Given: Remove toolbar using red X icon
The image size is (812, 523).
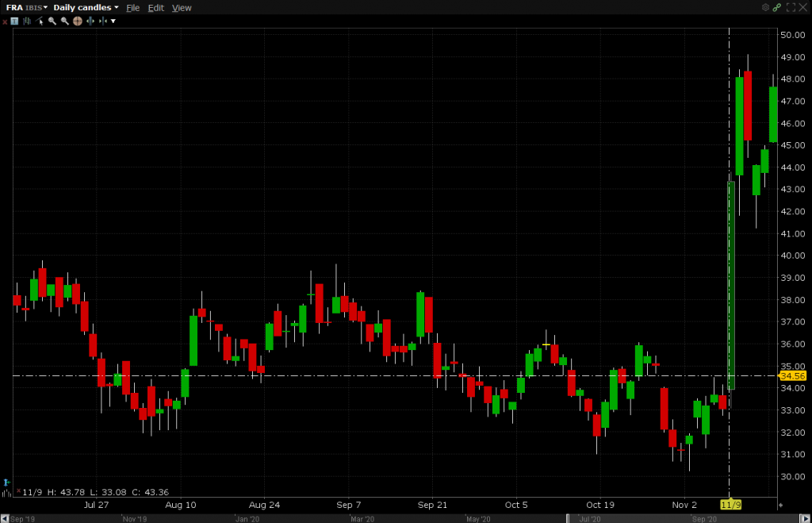Looking at the screenshot, I should tap(5, 21).
